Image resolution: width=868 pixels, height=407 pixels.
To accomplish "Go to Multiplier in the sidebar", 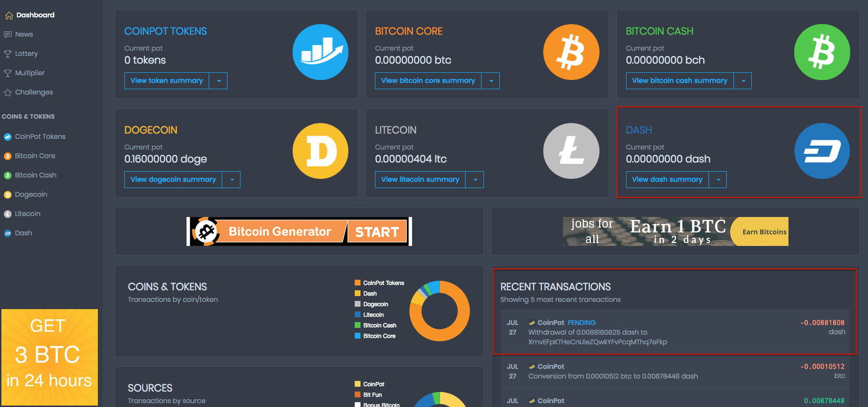I will pyautogui.click(x=29, y=73).
